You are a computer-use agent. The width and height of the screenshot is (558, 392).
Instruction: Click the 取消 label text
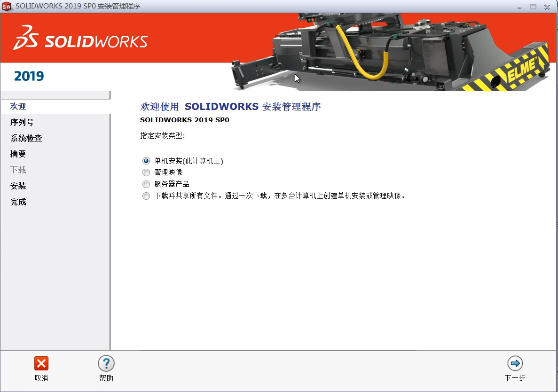[x=41, y=378]
